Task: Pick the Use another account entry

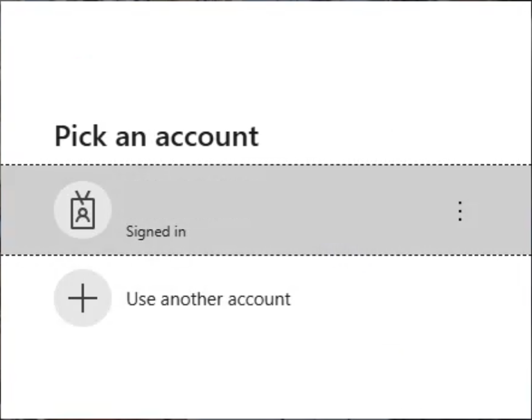Action: (x=207, y=298)
